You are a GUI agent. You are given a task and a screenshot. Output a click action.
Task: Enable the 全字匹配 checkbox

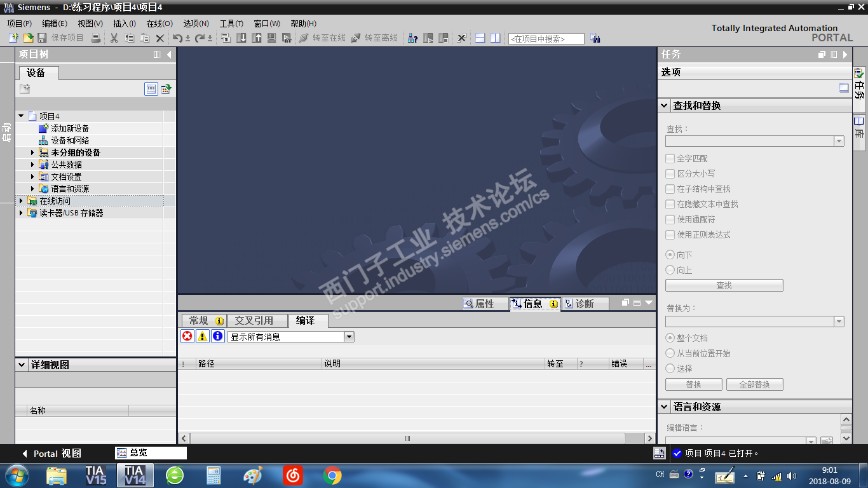click(x=670, y=158)
